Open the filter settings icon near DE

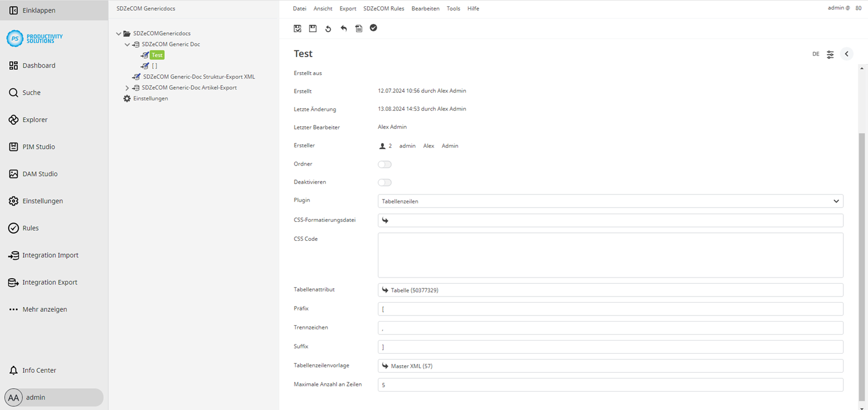click(830, 54)
